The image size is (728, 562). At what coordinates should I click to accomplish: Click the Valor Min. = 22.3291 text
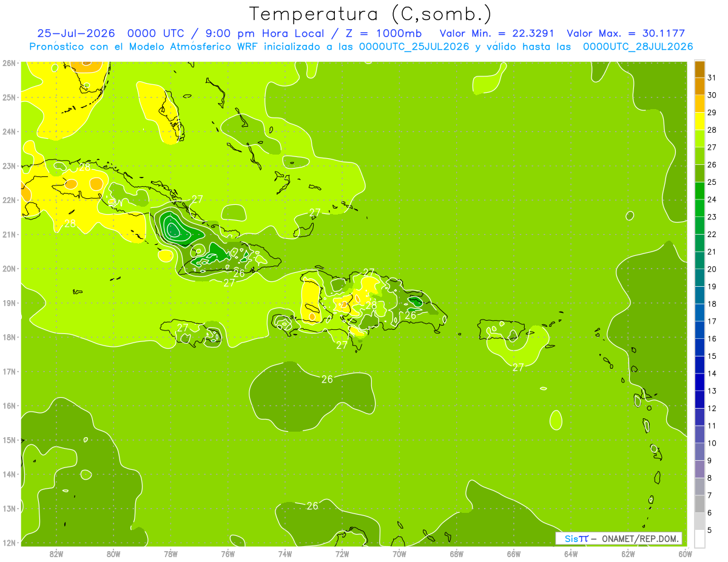[x=499, y=33]
